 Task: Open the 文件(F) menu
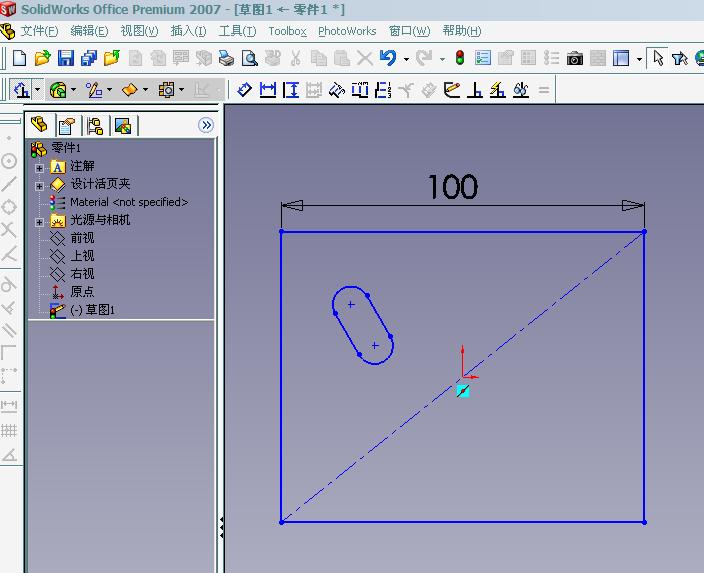tap(39, 31)
